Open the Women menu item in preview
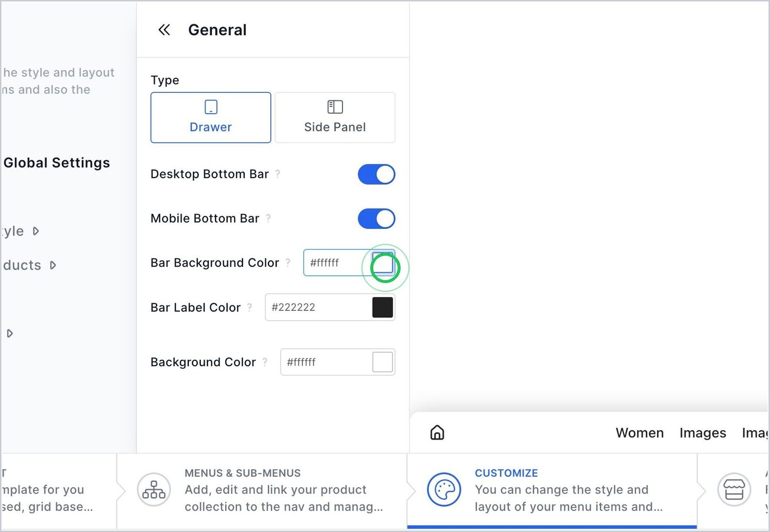Screen dimensions: 770x532 639,433
